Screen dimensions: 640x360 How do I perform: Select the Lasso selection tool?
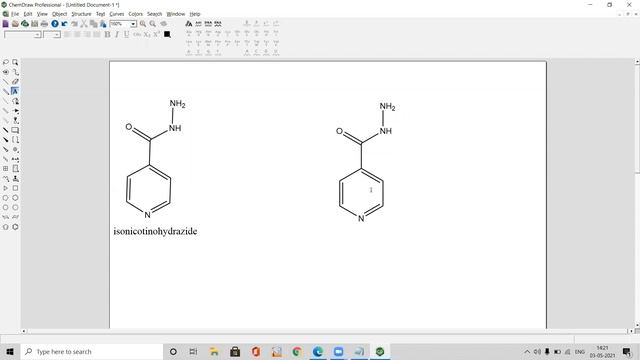(6, 62)
